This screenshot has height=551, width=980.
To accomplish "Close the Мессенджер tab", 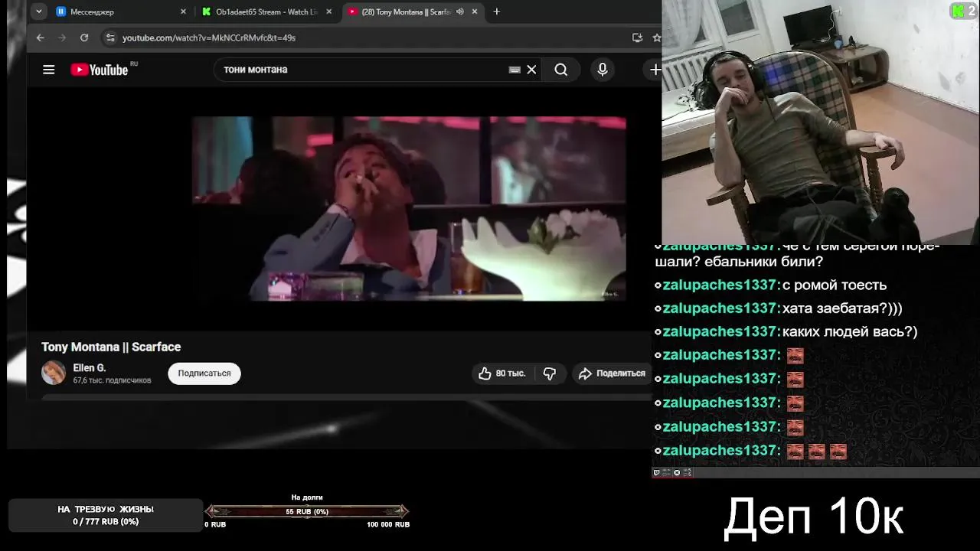I will coord(183,11).
